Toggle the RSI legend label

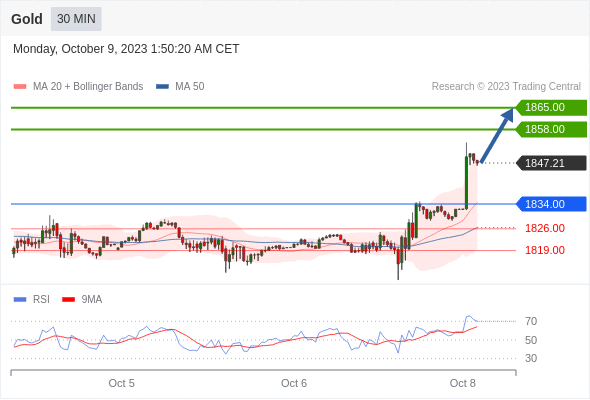[41, 300]
